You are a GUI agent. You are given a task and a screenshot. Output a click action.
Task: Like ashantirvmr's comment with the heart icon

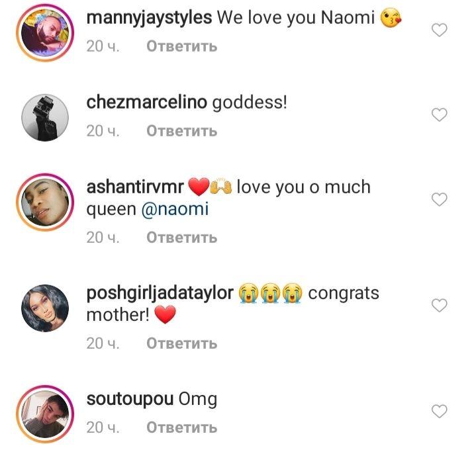[440, 199]
